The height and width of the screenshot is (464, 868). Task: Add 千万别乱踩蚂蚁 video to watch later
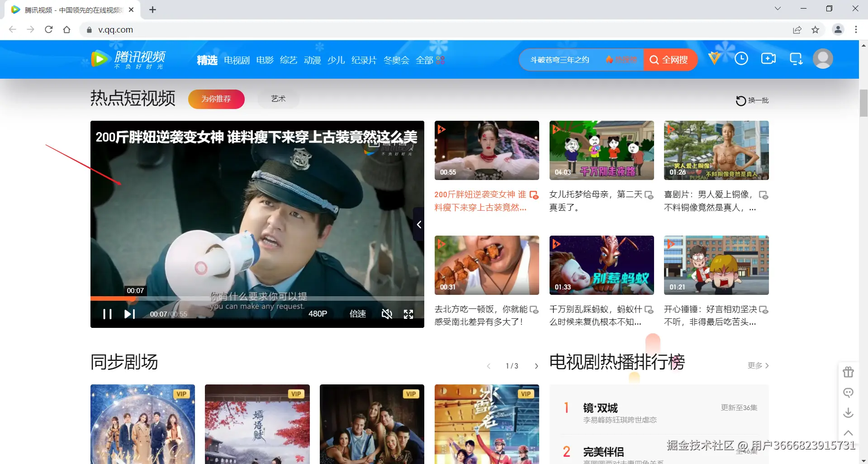coord(649,310)
